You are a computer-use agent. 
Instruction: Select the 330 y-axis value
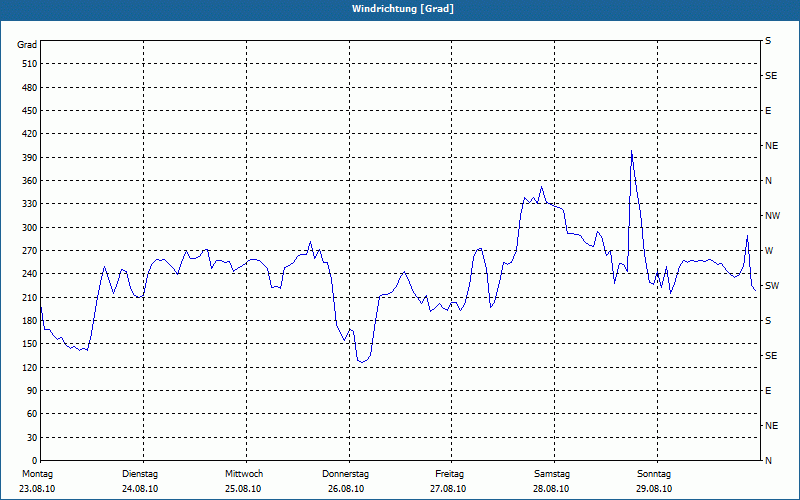pyautogui.click(x=30, y=204)
